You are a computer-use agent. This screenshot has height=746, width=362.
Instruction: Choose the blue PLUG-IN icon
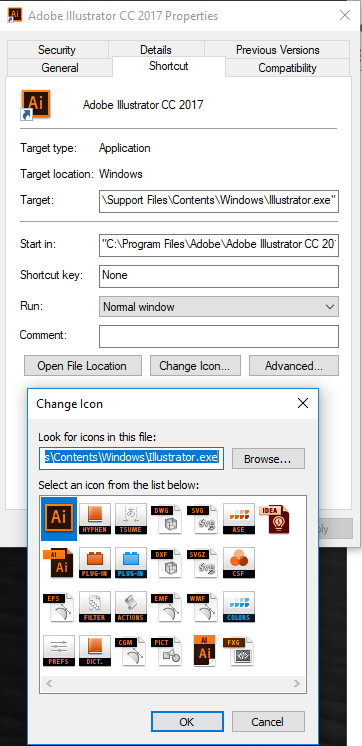pos(131,562)
